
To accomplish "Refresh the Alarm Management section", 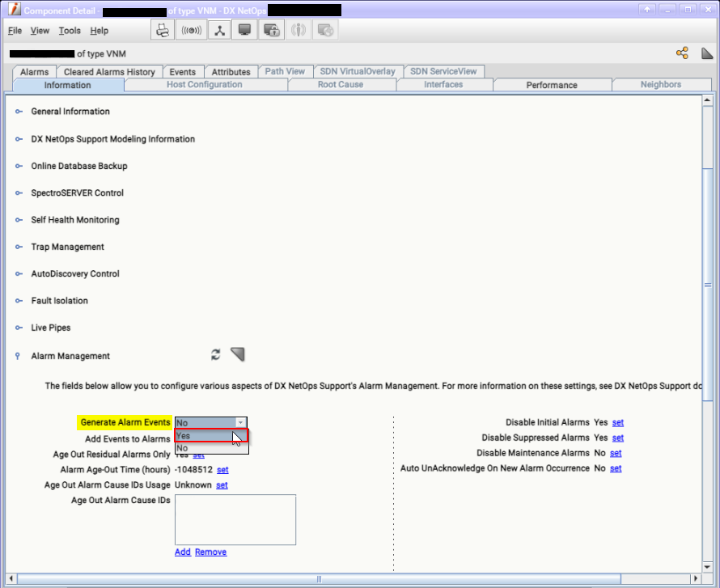I will click(216, 355).
